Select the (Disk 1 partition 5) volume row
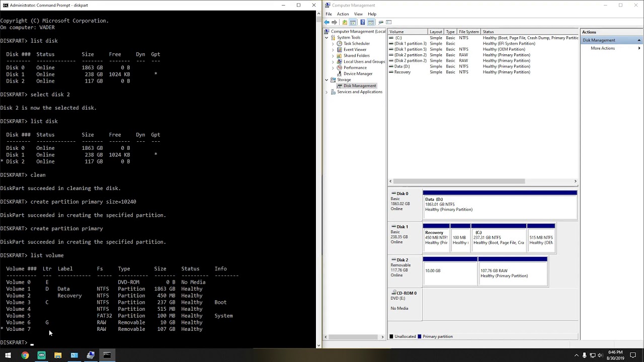 click(483, 49)
